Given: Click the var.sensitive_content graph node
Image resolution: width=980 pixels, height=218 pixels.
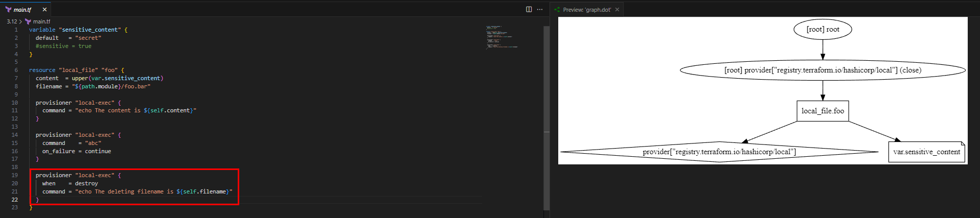Looking at the screenshot, I should (x=926, y=152).
